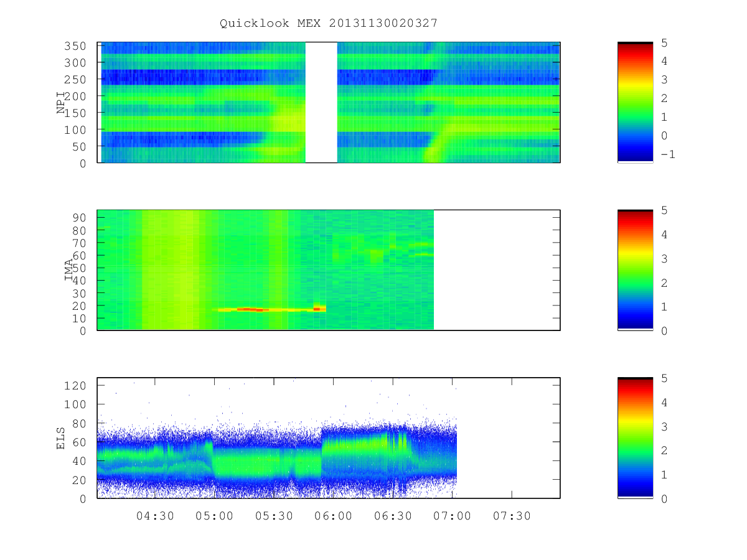747x560 pixels.
Task: Choose the 20 tick on ELS axis
Action: [79, 480]
